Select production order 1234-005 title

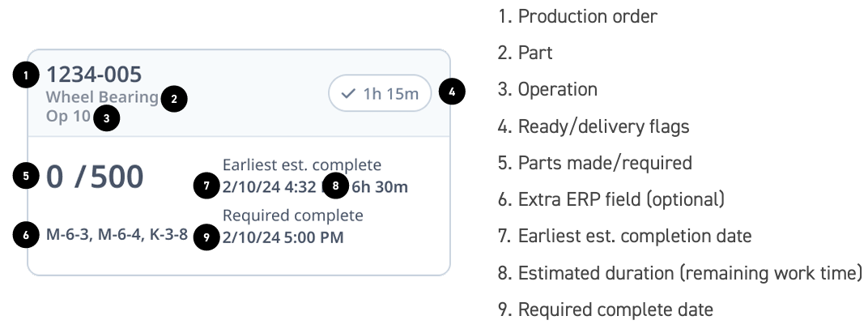coord(94,75)
